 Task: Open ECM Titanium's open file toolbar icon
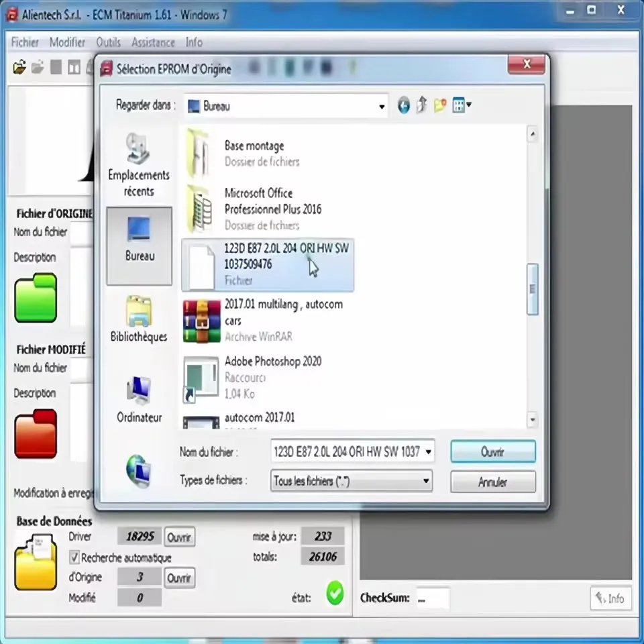pos(18,67)
